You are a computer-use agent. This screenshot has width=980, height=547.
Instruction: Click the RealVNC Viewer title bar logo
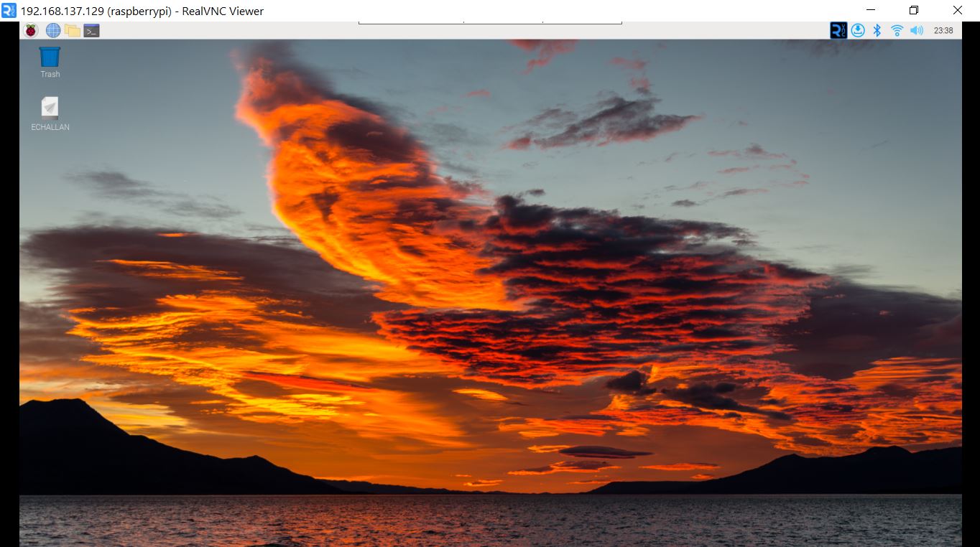(x=9, y=10)
